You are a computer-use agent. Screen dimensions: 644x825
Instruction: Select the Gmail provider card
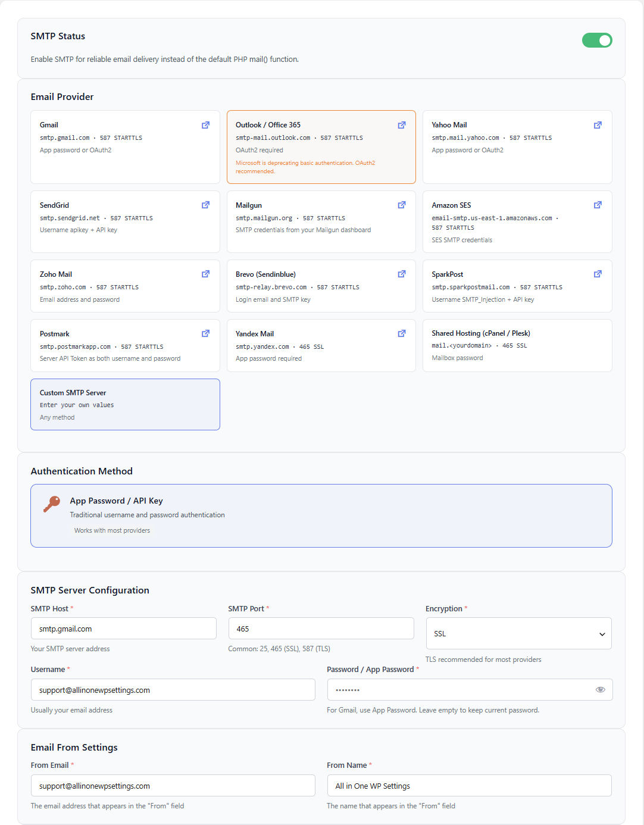click(125, 147)
